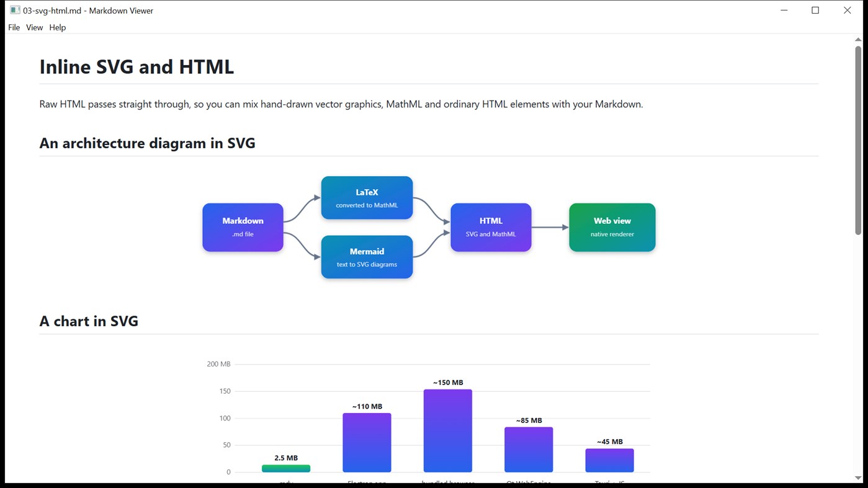Click the ~85 MB chart bar
This screenshot has width=868, height=488.
tap(529, 450)
